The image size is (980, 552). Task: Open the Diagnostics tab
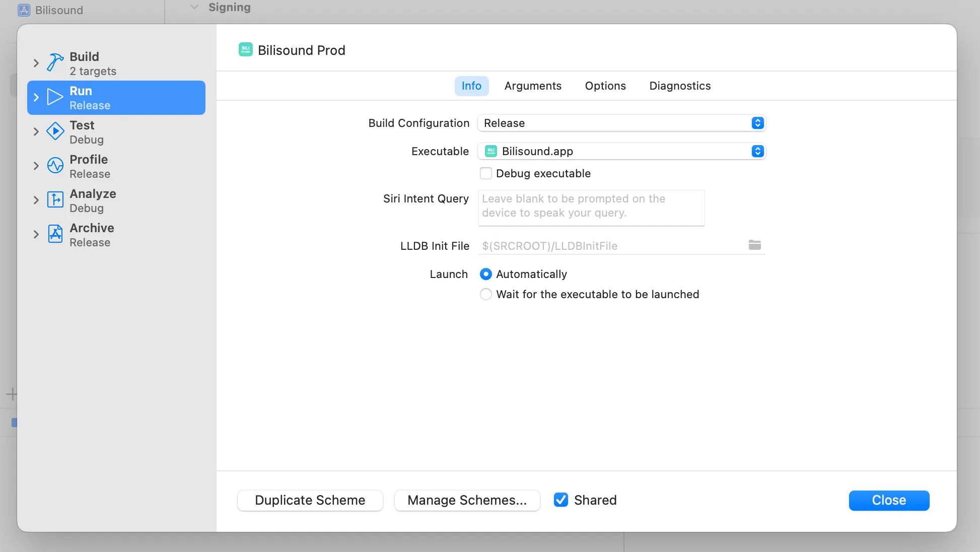tap(680, 86)
